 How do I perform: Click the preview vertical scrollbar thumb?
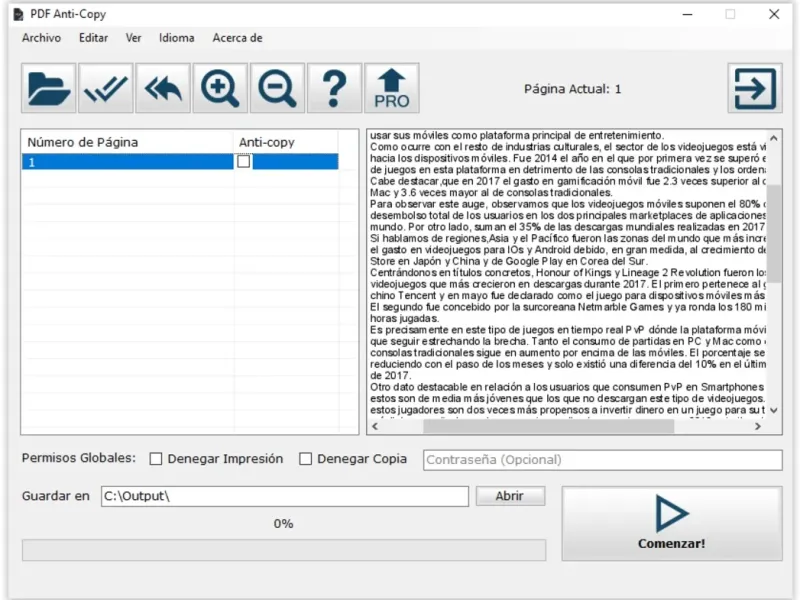click(x=773, y=233)
